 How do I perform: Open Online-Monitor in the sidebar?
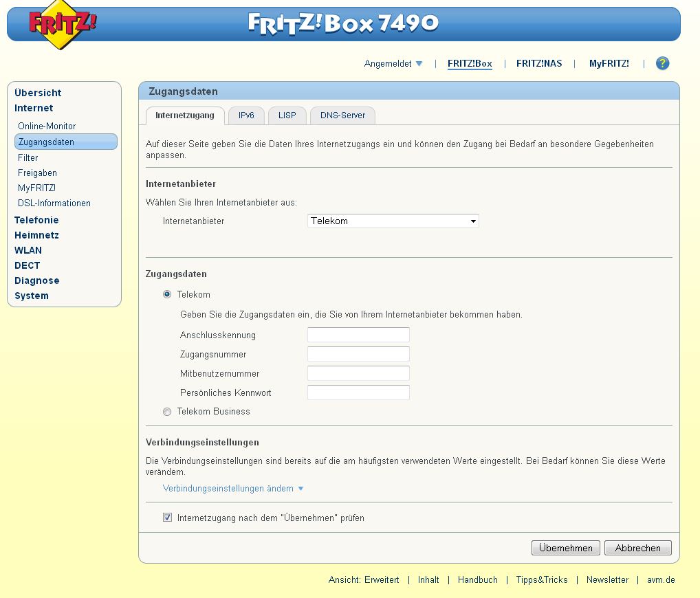47,126
